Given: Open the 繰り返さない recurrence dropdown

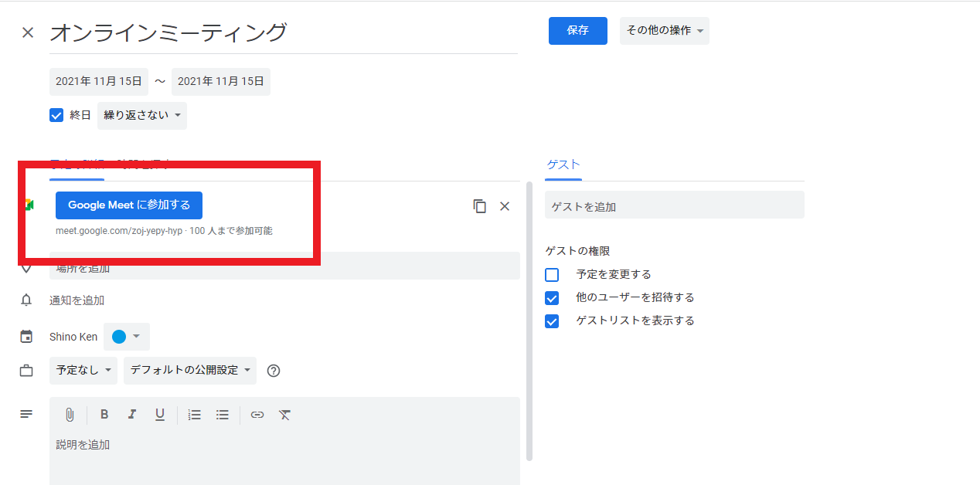Looking at the screenshot, I should click(x=142, y=116).
